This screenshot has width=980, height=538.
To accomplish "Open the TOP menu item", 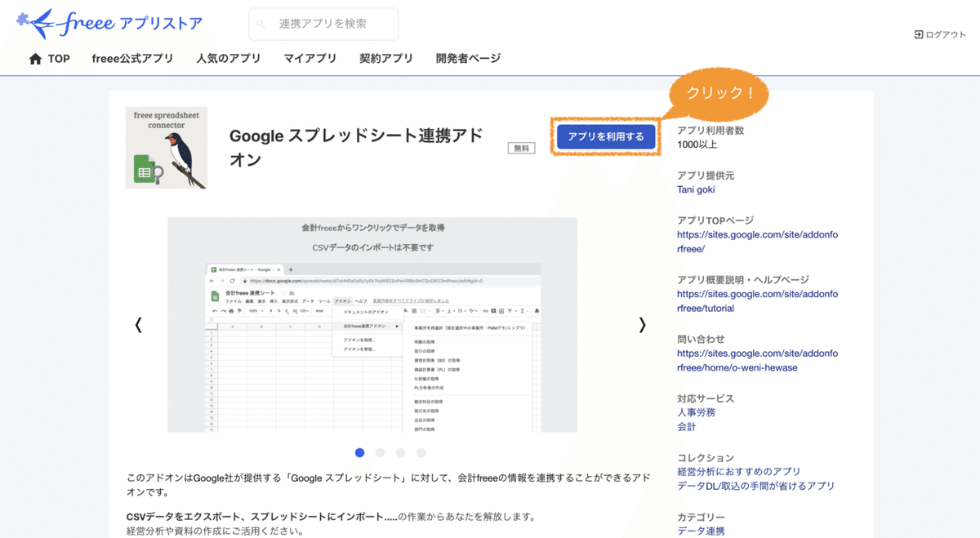I will (59, 59).
